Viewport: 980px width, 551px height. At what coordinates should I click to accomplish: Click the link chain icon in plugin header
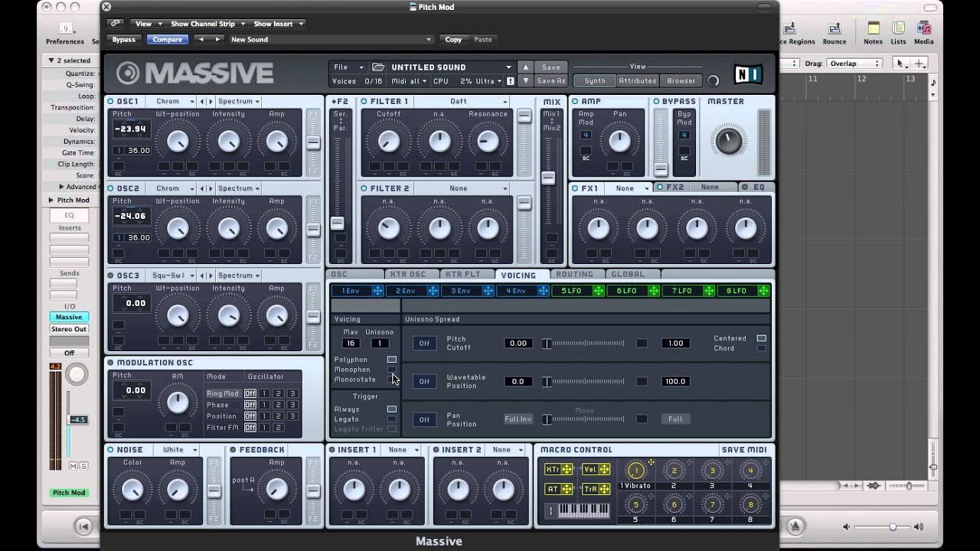(x=116, y=24)
